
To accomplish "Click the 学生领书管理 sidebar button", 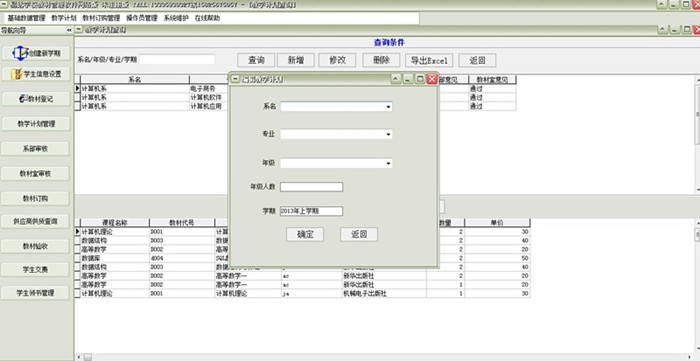I will [36, 293].
